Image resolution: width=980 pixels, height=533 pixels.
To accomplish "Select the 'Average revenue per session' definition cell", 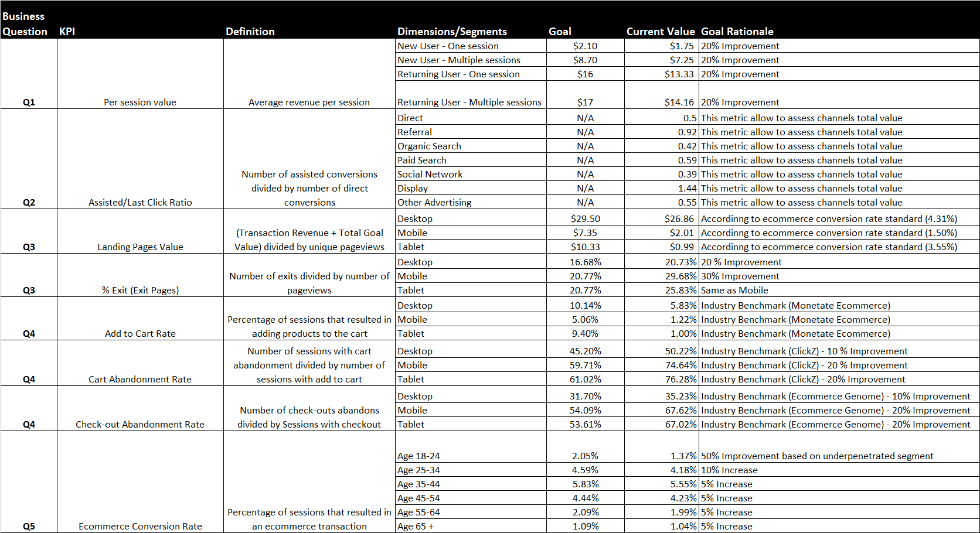I will pyautogui.click(x=309, y=102).
